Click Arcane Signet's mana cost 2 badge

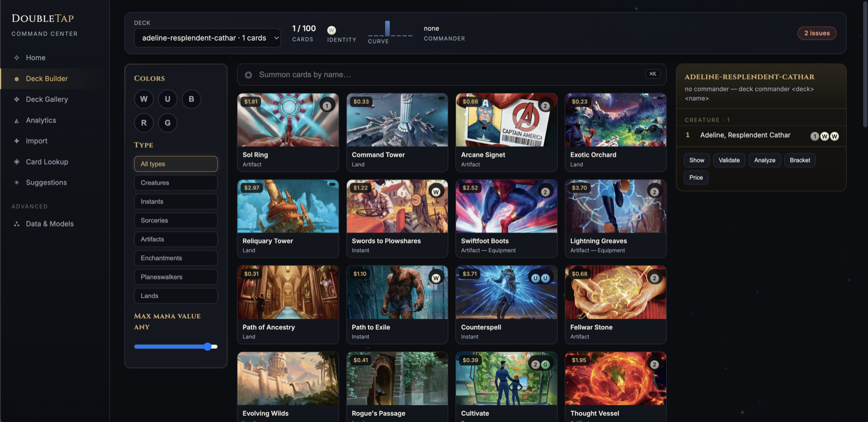(x=545, y=106)
